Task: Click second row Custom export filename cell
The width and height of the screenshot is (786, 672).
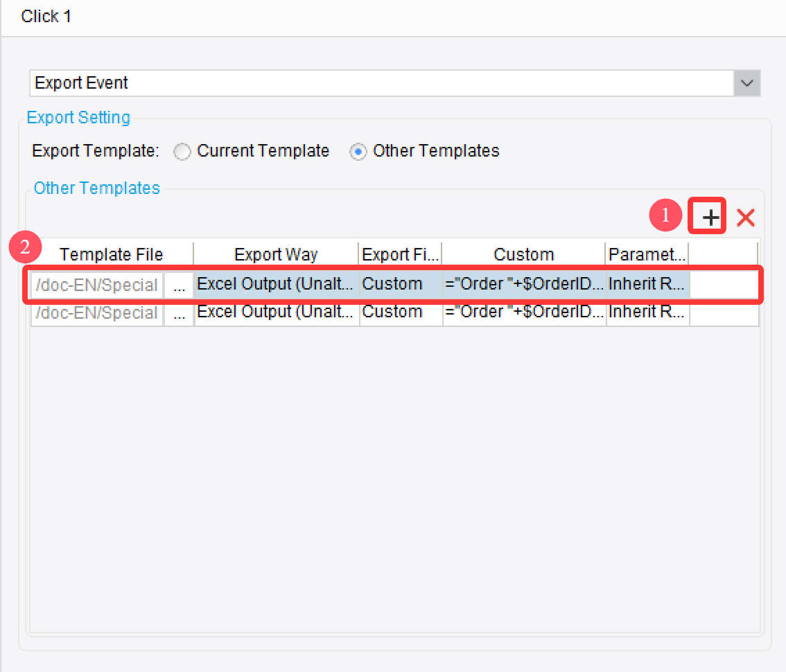Action: [401, 312]
